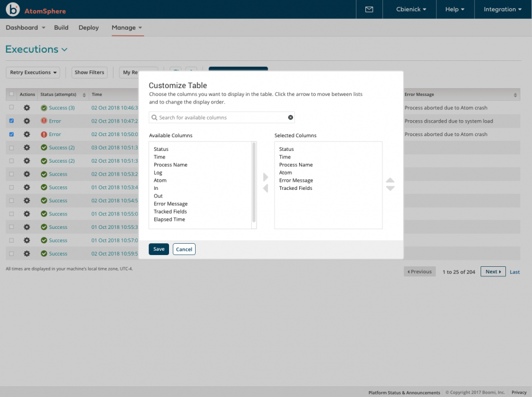The width and height of the screenshot is (532, 397).
Task: Check the checkbox beside the Success (2) row
Action: pos(10,147)
